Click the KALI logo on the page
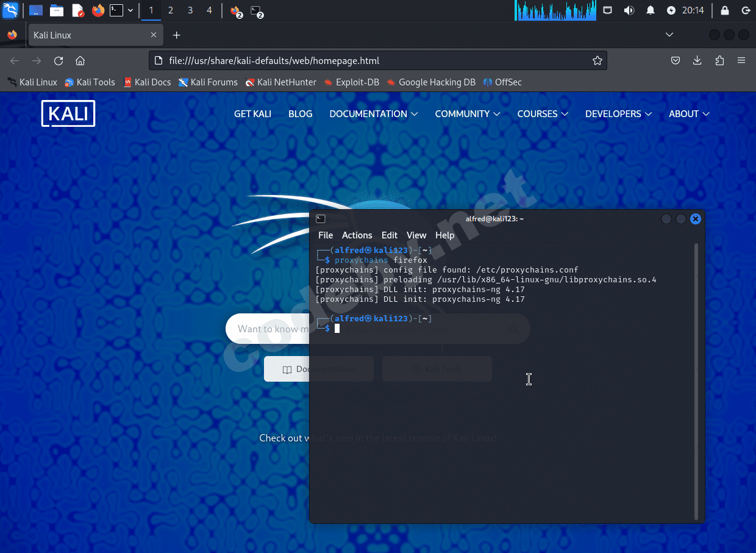 point(68,113)
